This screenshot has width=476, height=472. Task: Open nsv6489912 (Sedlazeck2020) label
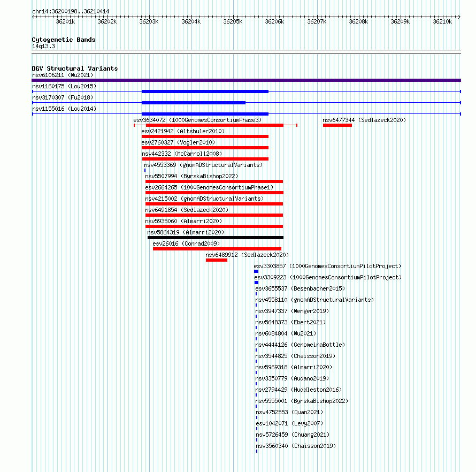tap(247, 255)
